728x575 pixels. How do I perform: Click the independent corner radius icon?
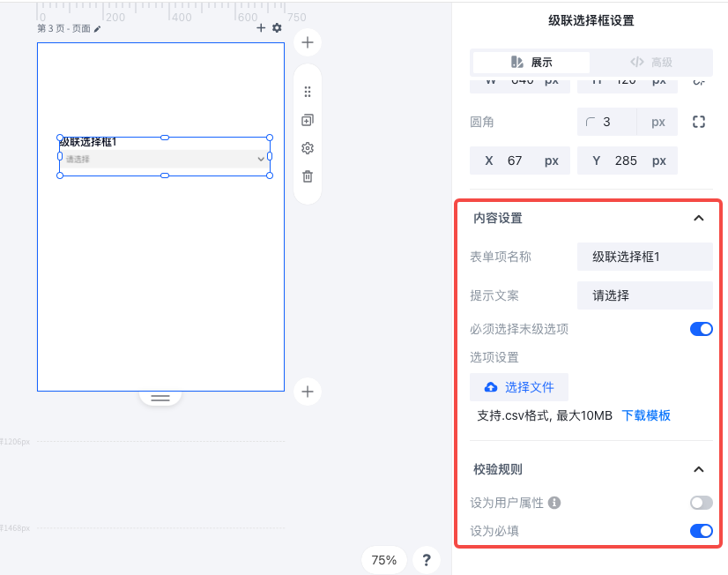[x=699, y=122]
